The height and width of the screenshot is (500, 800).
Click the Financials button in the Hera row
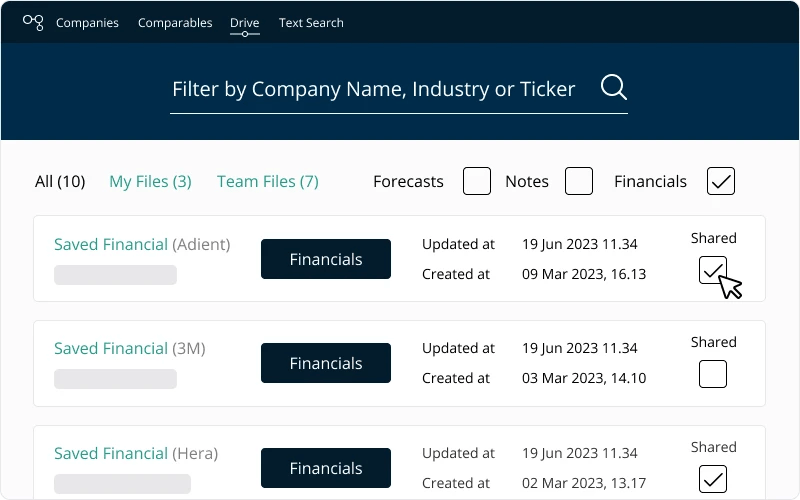(326, 468)
